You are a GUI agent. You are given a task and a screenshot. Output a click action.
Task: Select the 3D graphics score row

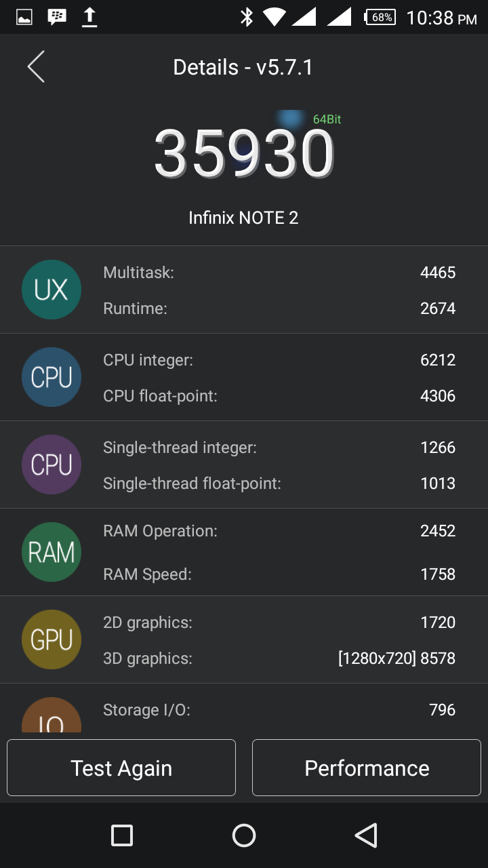click(279, 658)
